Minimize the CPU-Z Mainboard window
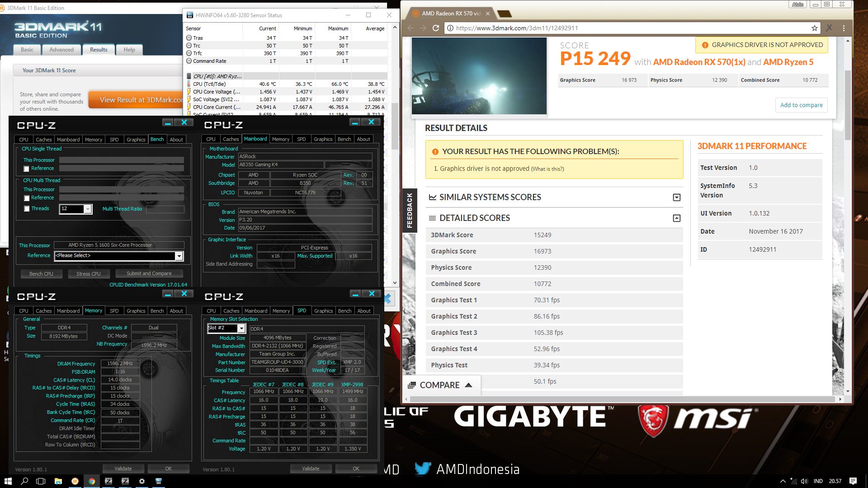The width and height of the screenshot is (868, 488). pyautogui.click(x=355, y=122)
